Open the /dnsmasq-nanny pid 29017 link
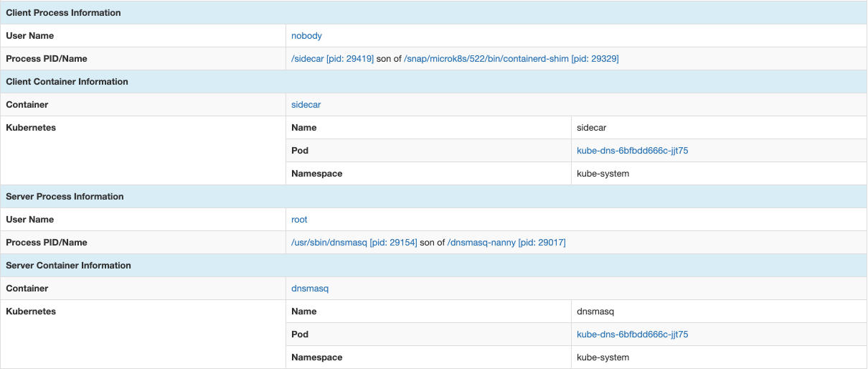Screen dimensions: 868x369 click(x=506, y=243)
